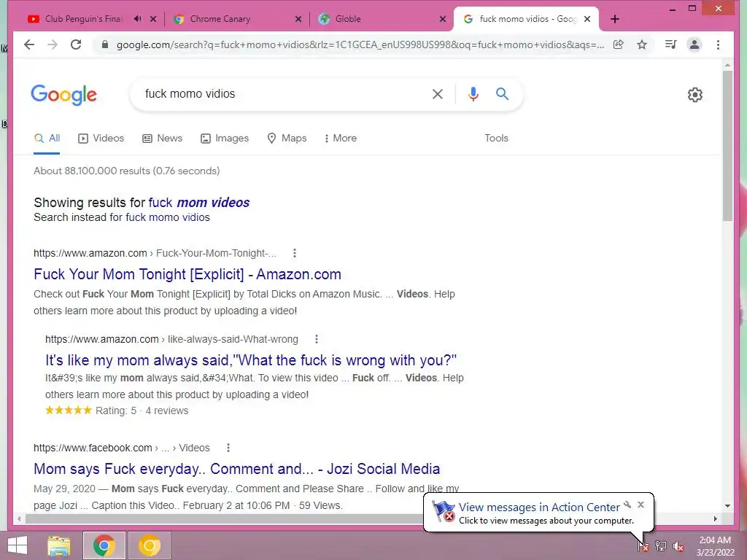Open the Windows Start button

(18, 545)
